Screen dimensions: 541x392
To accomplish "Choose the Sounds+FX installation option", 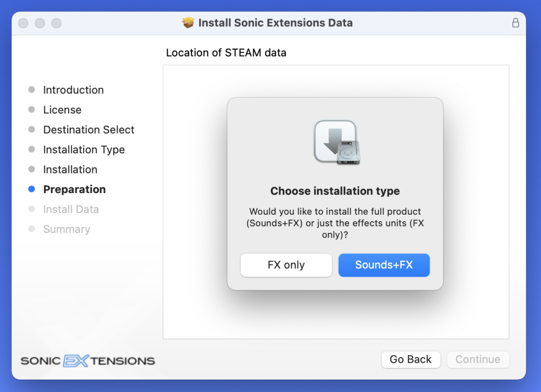I will point(384,265).
